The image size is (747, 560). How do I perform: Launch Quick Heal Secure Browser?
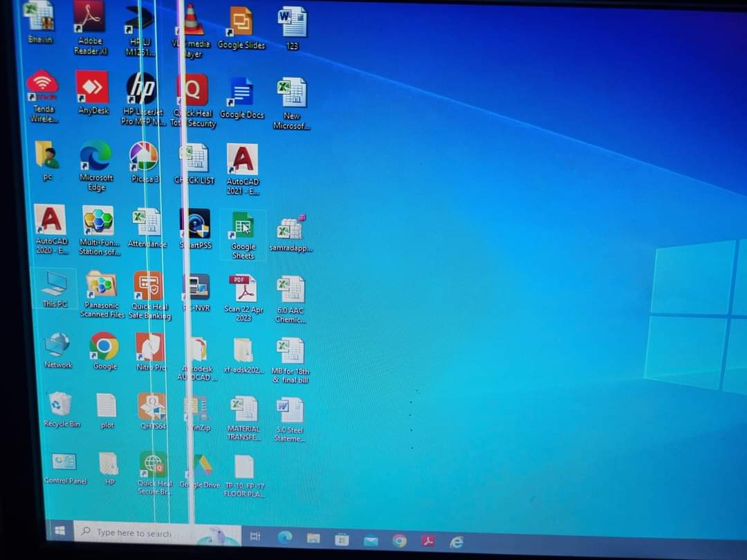click(154, 474)
